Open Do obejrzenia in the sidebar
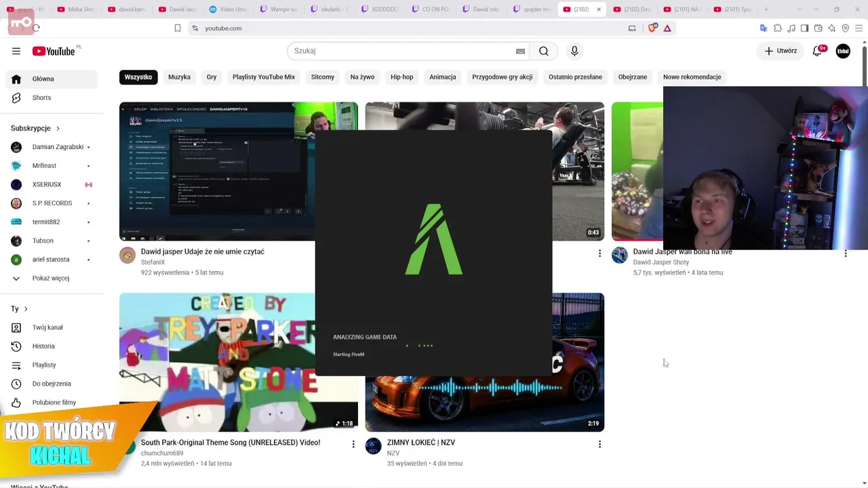 click(52, 384)
